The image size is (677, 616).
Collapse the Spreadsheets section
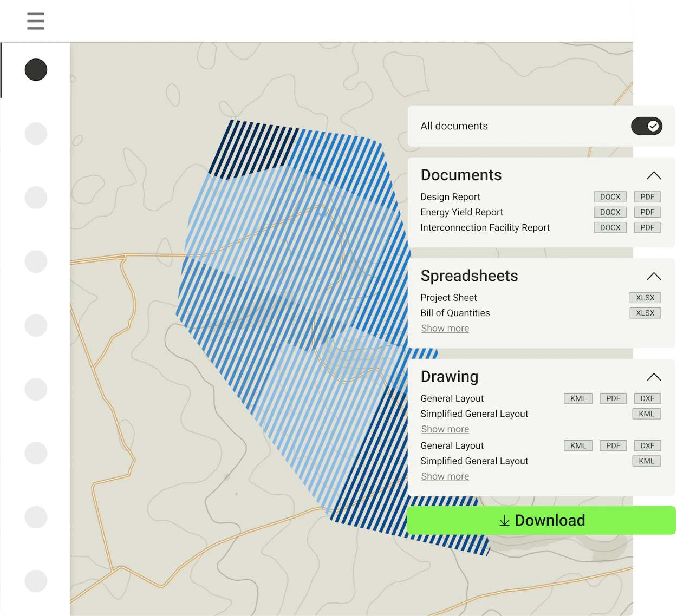(654, 276)
